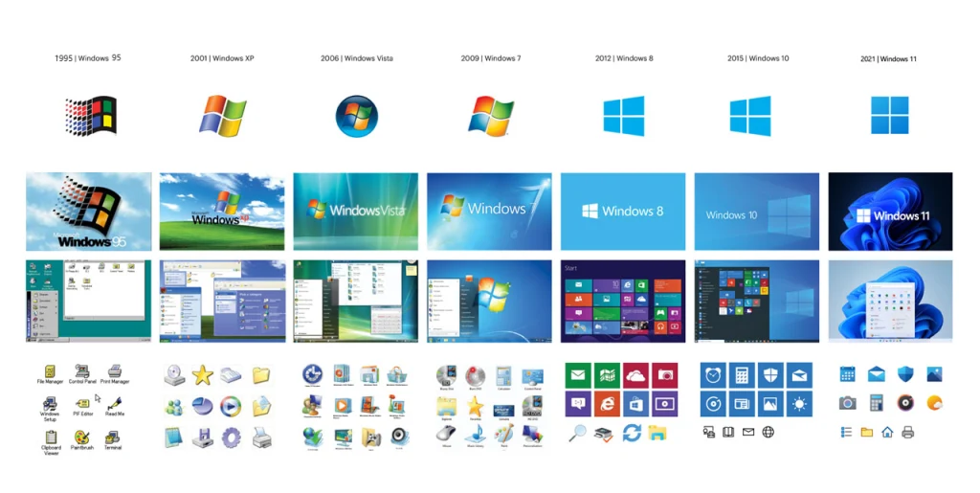Open the Vista shopping basket icon
Image resolution: width=980 pixels, height=493 pixels.
coord(397,374)
